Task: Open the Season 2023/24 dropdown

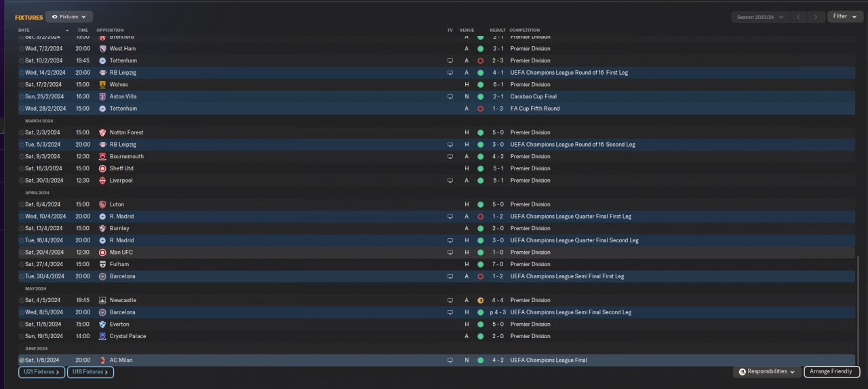Action: pos(760,16)
